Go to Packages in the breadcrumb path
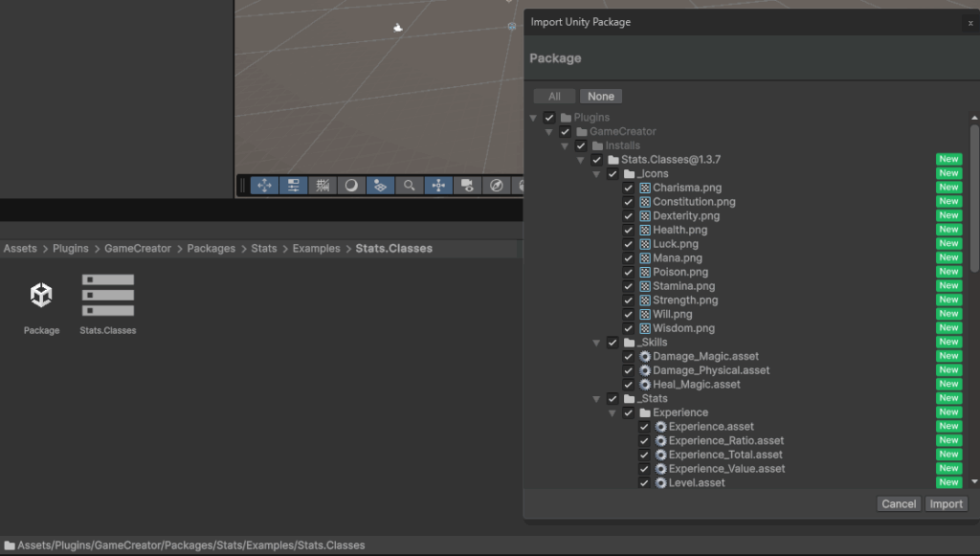The width and height of the screenshot is (980, 556). pos(212,249)
